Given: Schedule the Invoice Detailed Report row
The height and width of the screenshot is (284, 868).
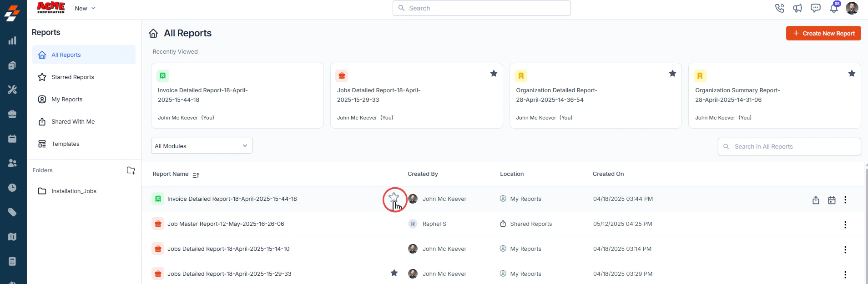Looking at the screenshot, I should (x=832, y=200).
